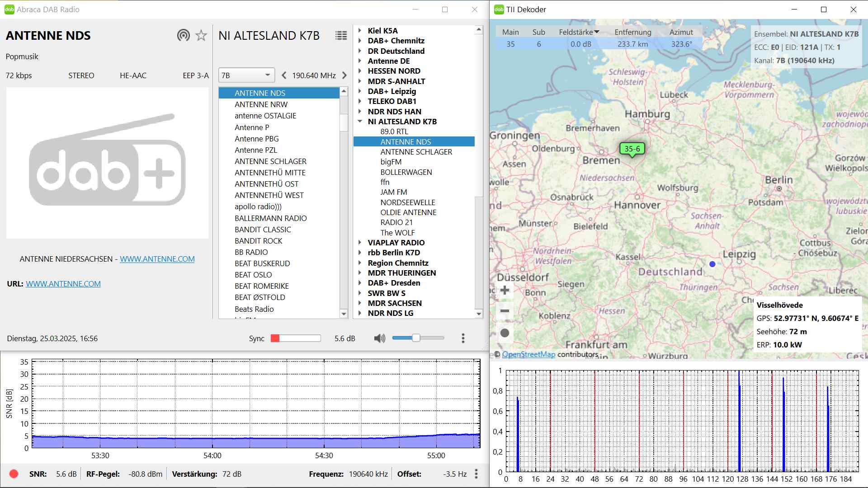Open the ensemble information list icon
868x488 pixels.
[341, 35]
